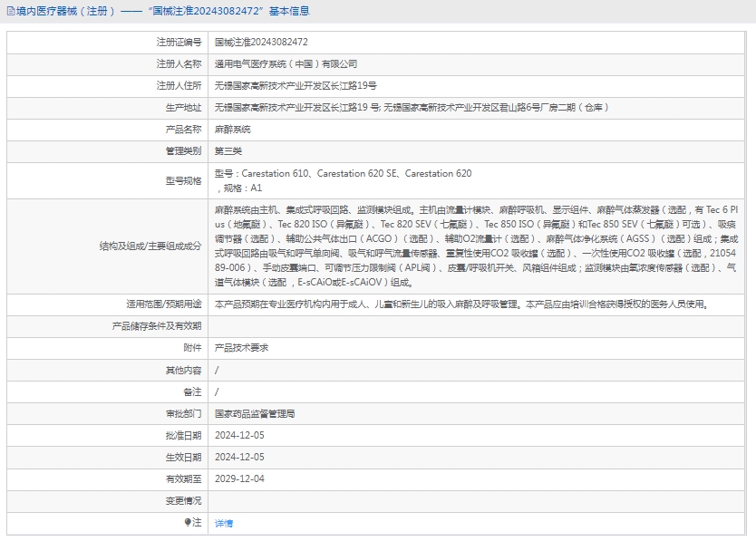
Task: Click the 详情 link in the 注 row
Action: [x=223, y=523]
